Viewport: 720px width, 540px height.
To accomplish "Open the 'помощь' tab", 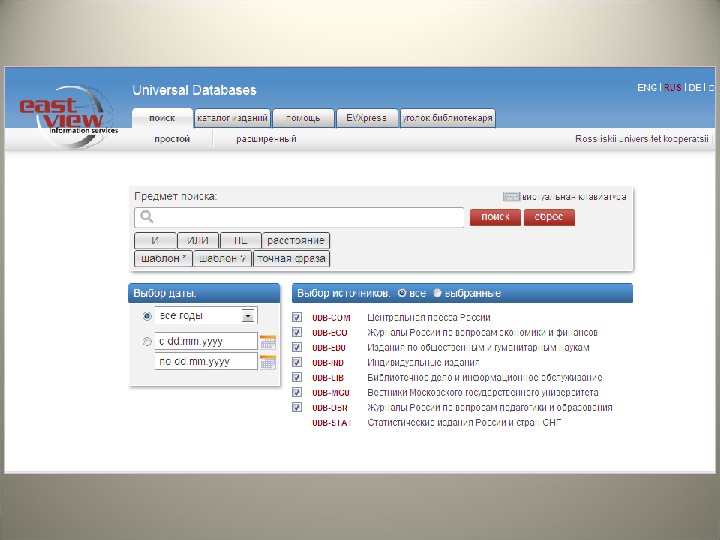I will [303, 118].
